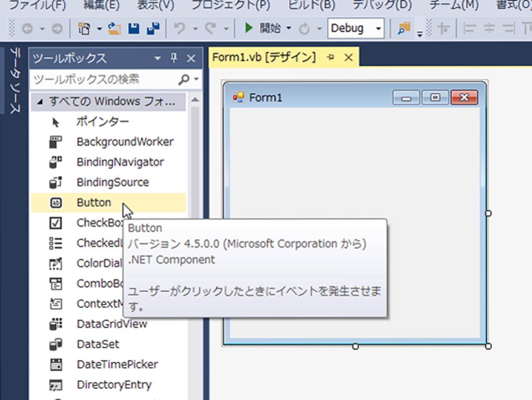Image resolution: width=532 pixels, height=400 pixels.
Task: Click the Open File folder icon
Action: (114, 29)
